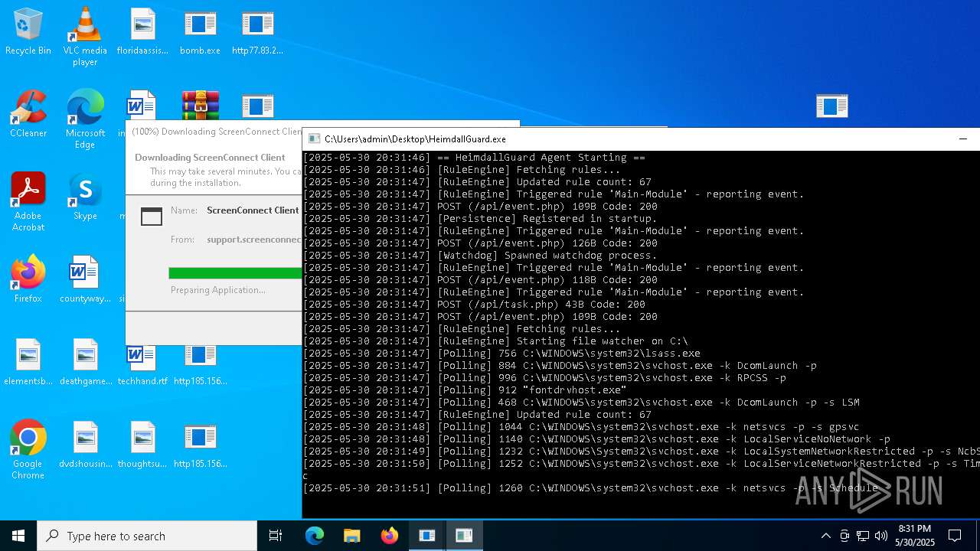
Task: Click the 'Preparing Application...' status text
Action: coord(217,290)
